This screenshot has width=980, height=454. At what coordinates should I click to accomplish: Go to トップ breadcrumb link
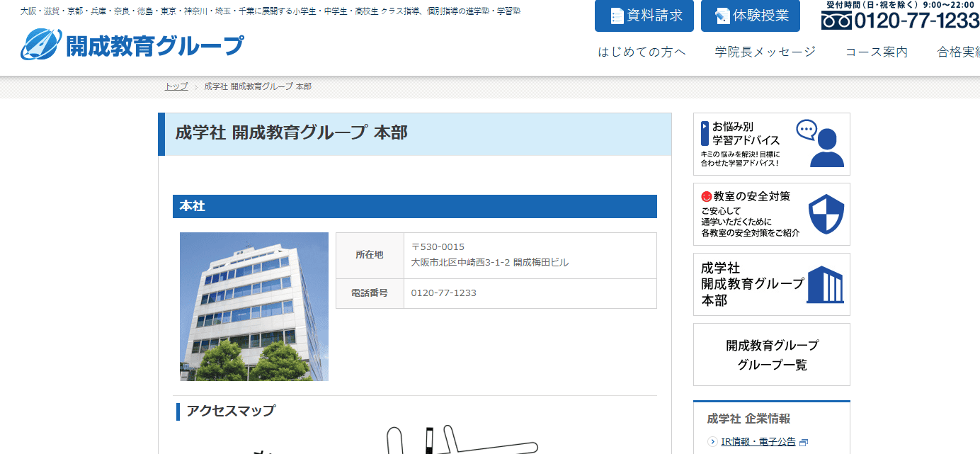click(x=176, y=86)
